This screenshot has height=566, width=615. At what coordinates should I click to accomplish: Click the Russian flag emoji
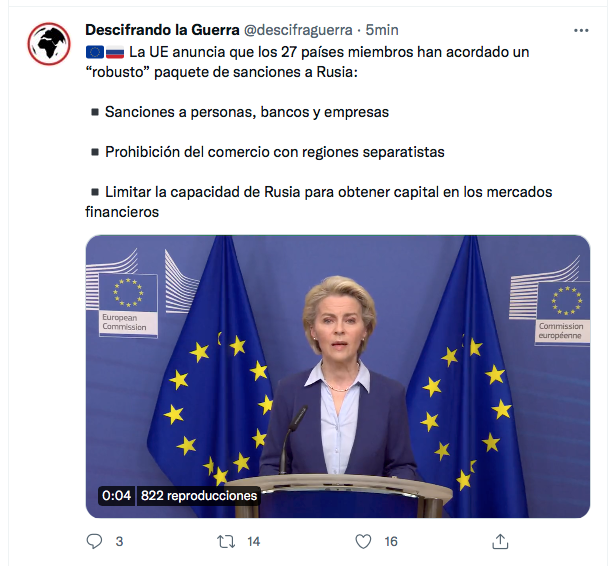click(x=115, y=52)
